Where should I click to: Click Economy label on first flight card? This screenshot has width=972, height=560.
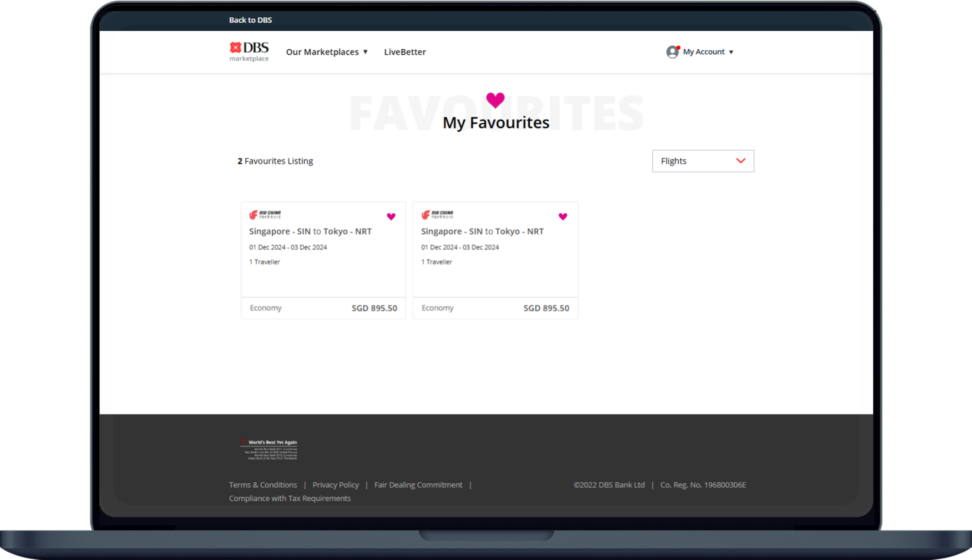point(266,308)
